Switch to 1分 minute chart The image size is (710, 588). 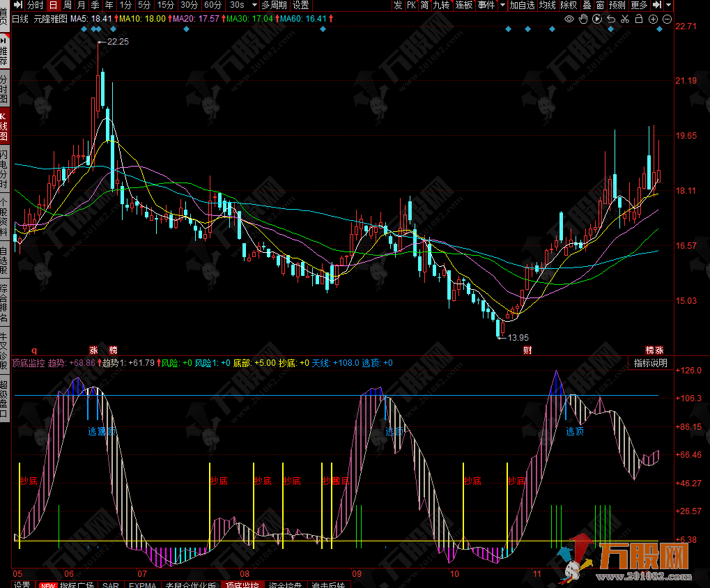125,5
